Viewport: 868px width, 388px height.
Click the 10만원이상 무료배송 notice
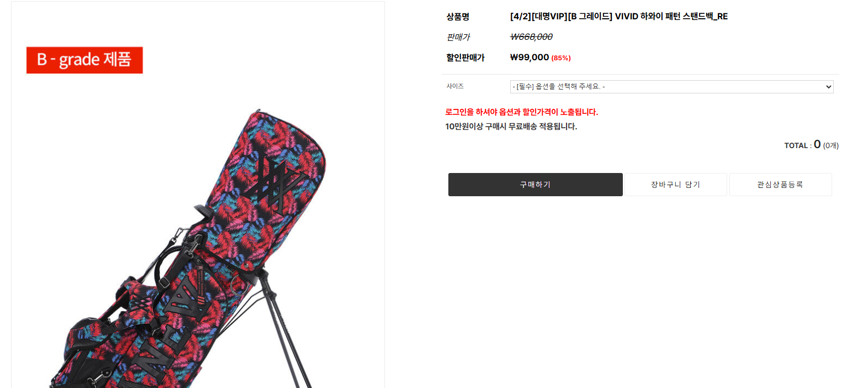pos(511,127)
